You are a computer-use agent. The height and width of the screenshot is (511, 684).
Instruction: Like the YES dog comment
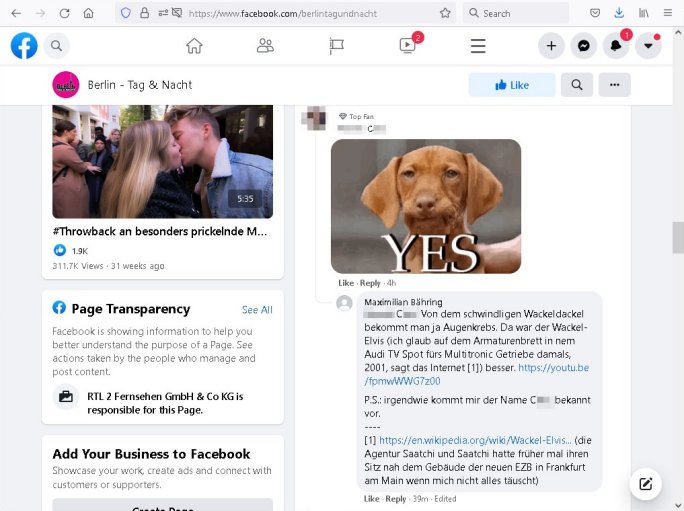pyautogui.click(x=346, y=283)
